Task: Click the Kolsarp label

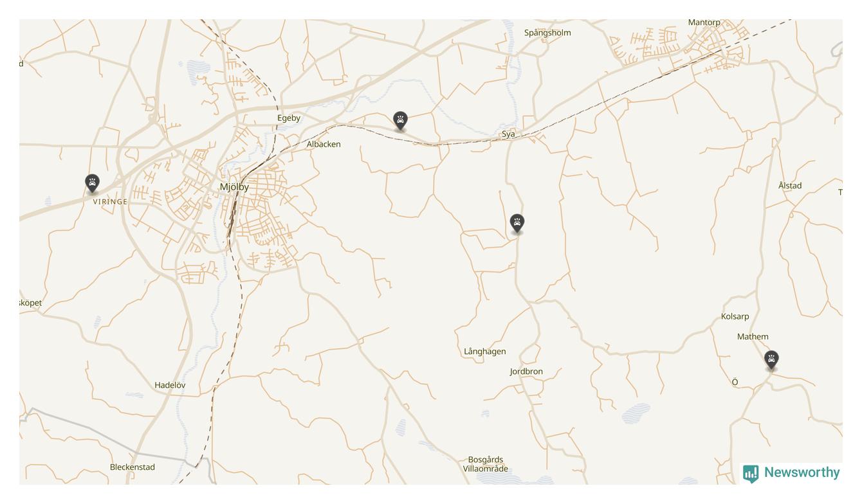Action: [x=735, y=316]
